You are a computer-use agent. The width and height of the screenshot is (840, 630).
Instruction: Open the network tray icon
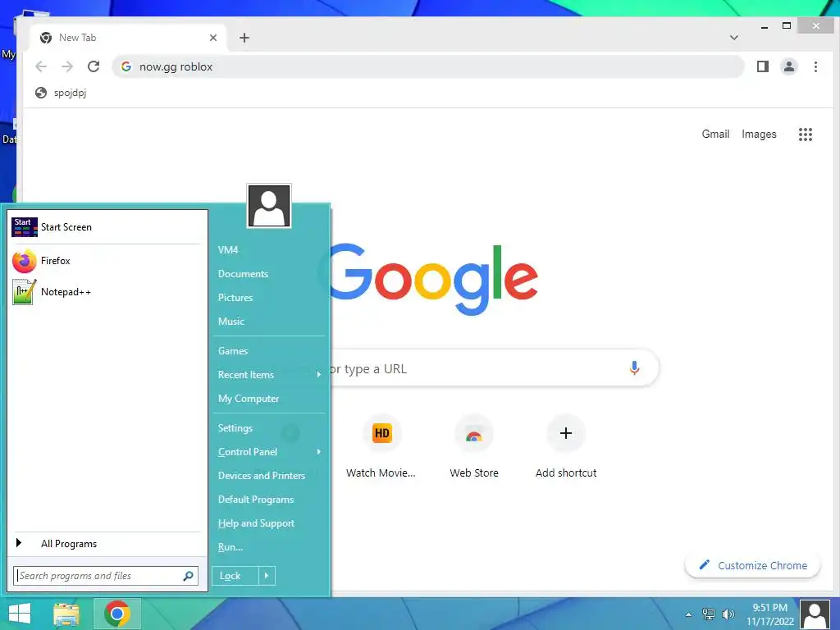[x=709, y=614]
